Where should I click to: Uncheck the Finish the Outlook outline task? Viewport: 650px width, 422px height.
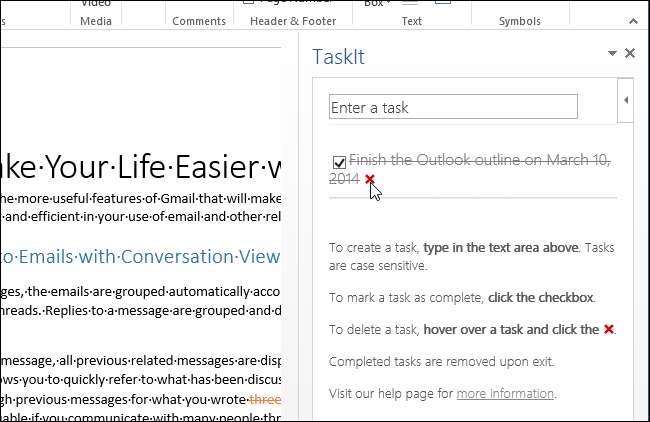(340, 161)
